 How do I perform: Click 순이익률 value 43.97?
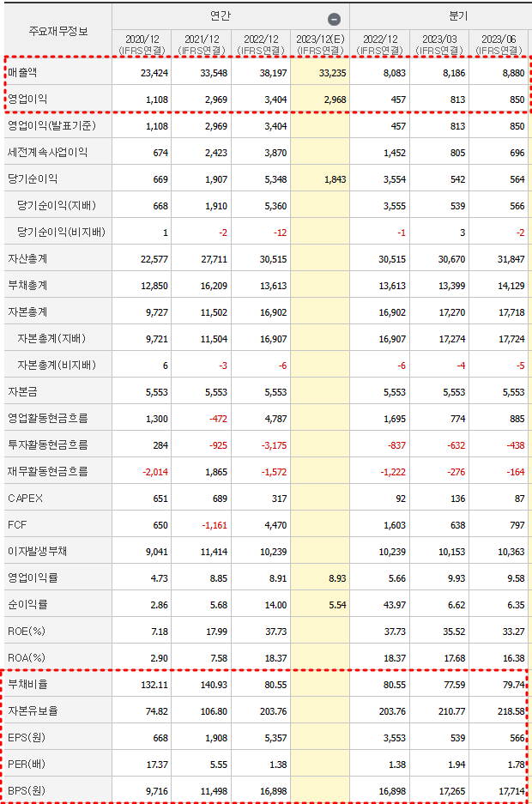pos(395,605)
